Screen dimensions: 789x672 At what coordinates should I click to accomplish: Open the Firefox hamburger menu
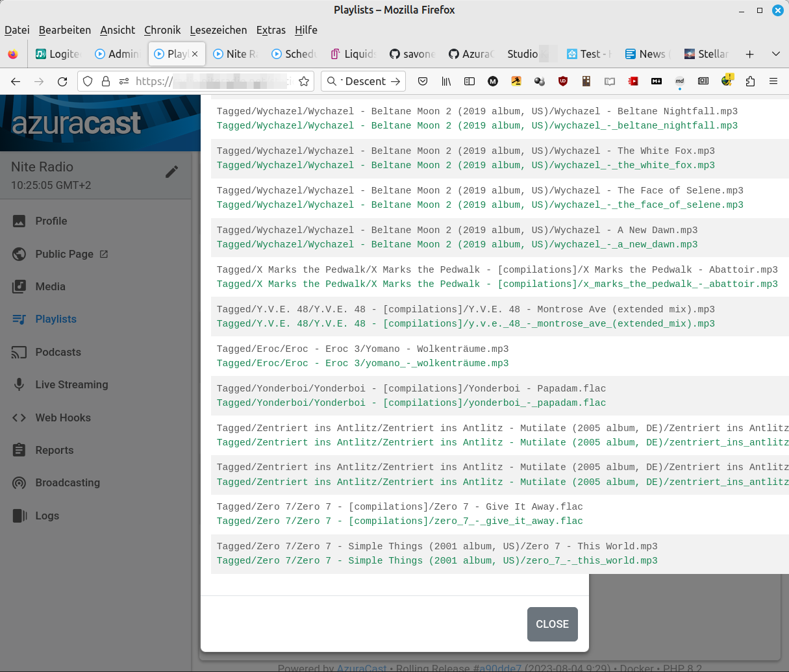point(773,81)
